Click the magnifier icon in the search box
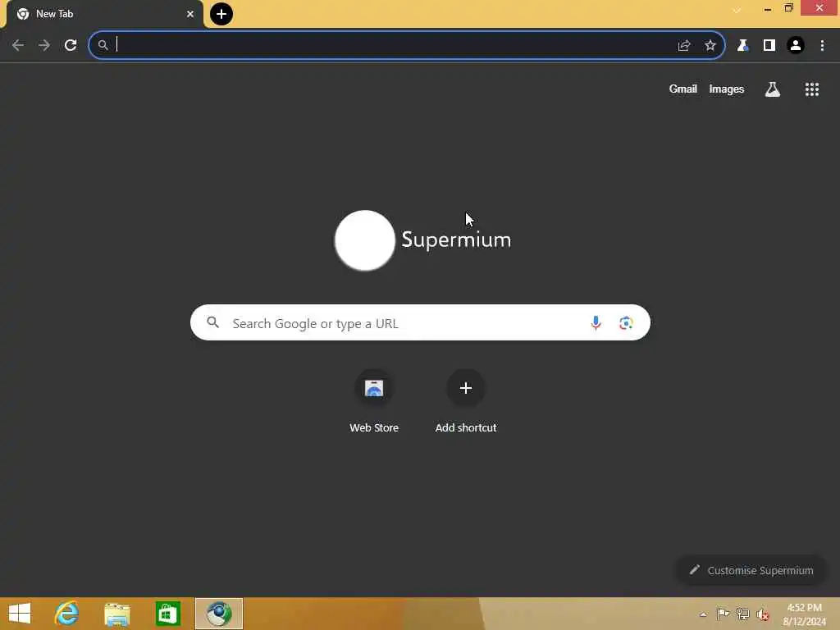This screenshot has width=840, height=630. 213,322
